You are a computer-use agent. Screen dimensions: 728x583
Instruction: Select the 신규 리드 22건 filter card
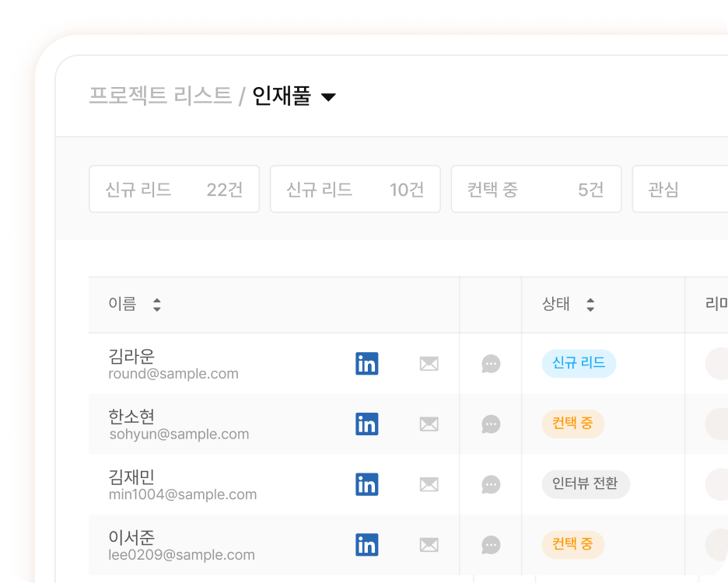[174, 189]
